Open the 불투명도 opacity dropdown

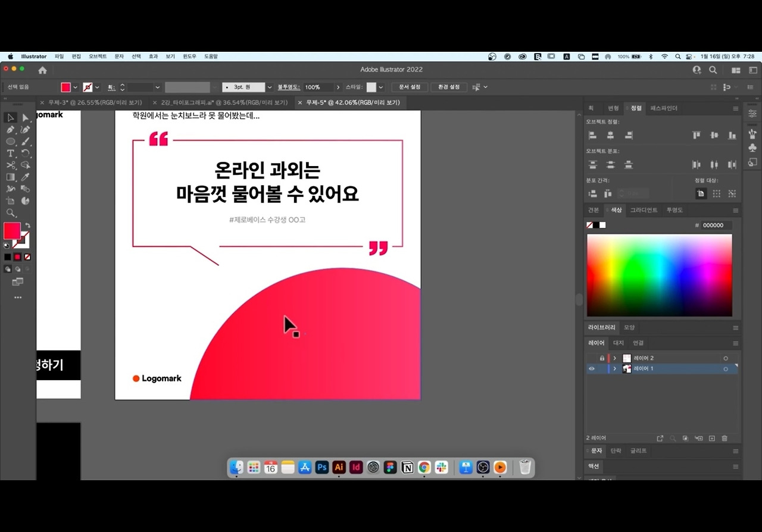click(x=338, y=87)
